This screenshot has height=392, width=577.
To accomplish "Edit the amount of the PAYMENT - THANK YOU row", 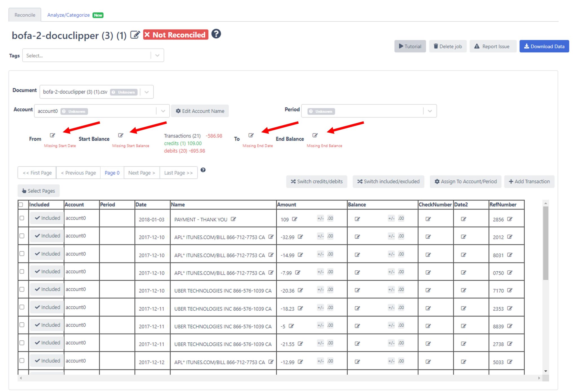I will [x=295, y=218].
